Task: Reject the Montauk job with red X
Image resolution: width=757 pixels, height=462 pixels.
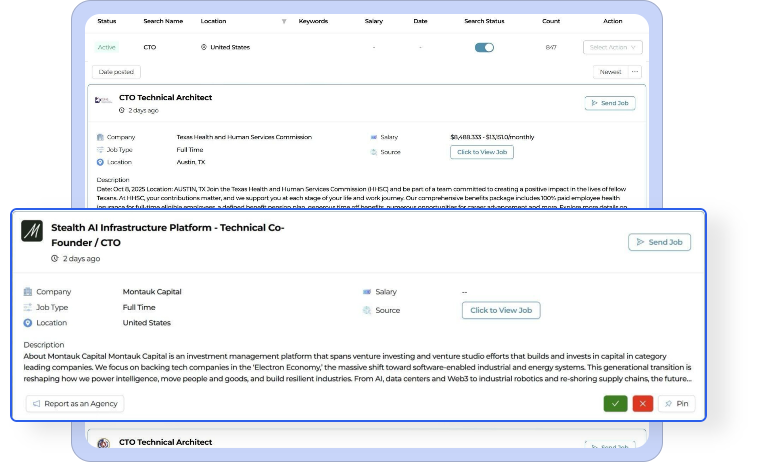Action: pos(642,403)
